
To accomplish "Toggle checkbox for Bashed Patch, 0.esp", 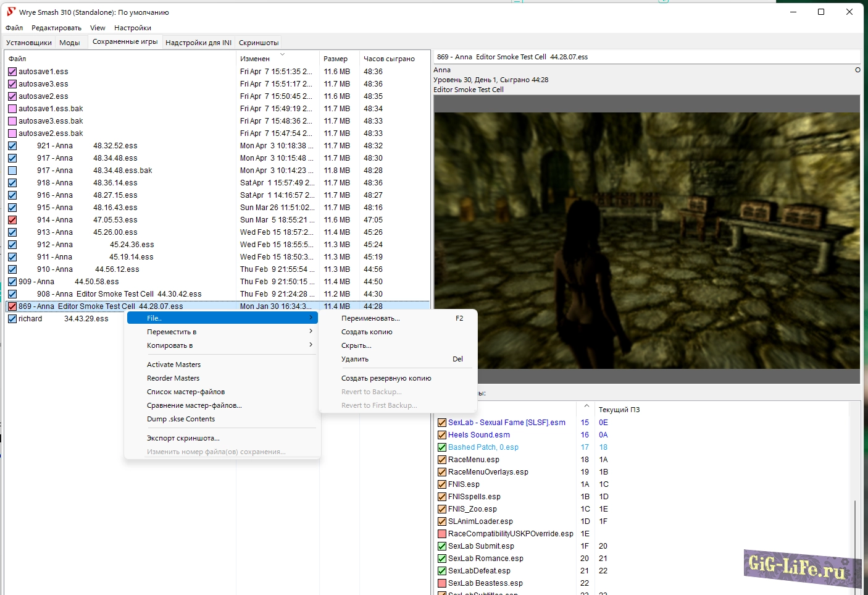I will click(x=442, y=447).
